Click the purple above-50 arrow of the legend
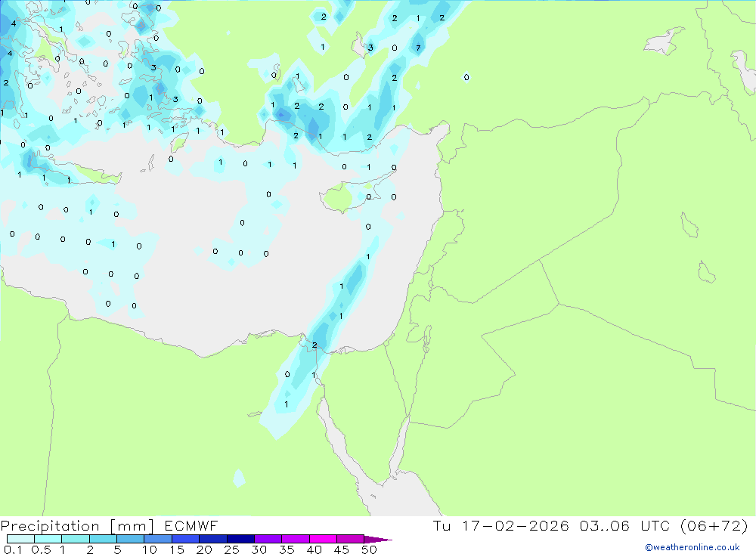This screenshot has width=756, height=554. coord(378,540)
